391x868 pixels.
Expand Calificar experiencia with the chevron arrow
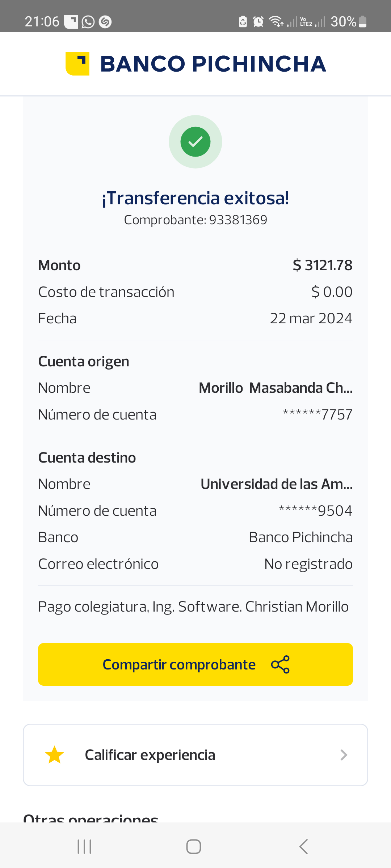pyautogui.click(x=344, y=755)
